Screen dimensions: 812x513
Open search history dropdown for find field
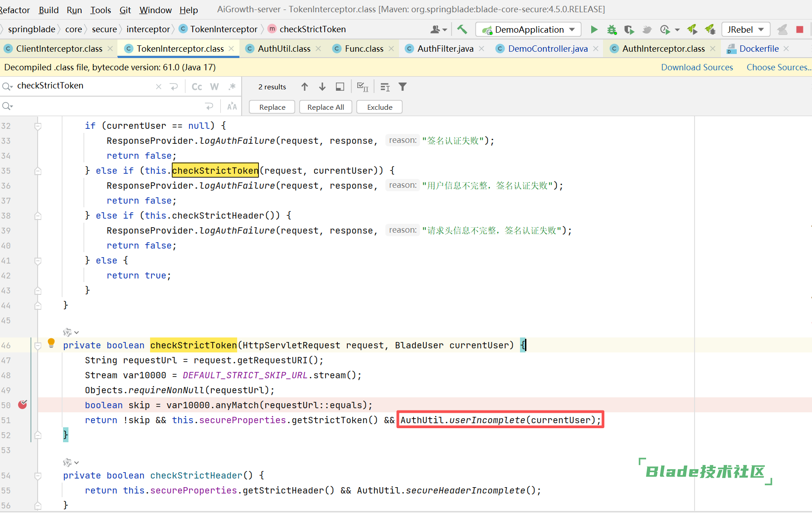pos(7,87)
